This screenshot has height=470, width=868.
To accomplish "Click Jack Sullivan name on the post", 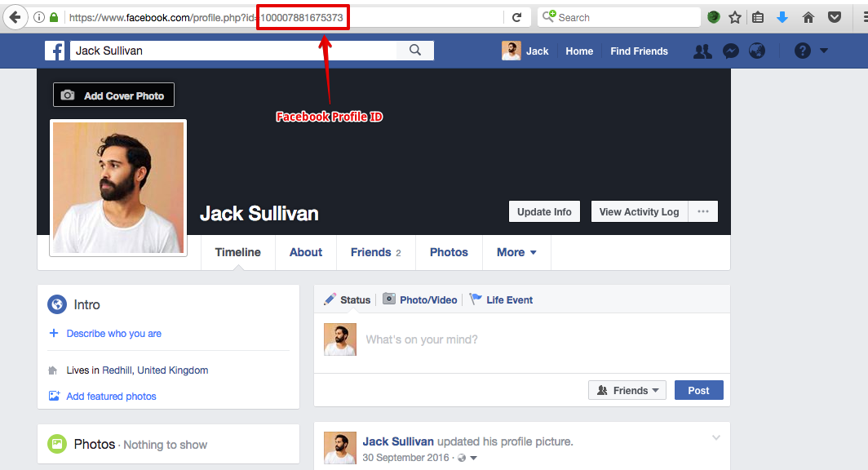I will coord(398,441).
